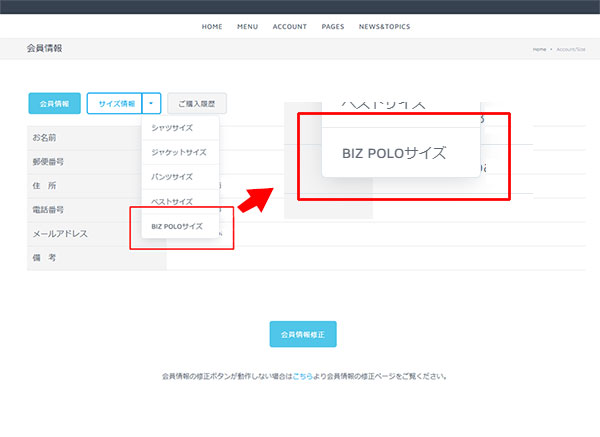Click the Home breadcrumb link
This screenshot has width=600, height=437.
(539, 49)
